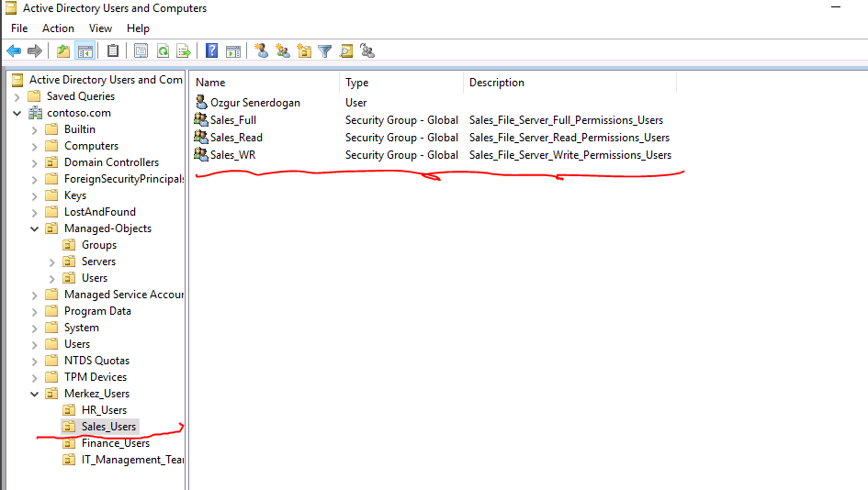Expand the Builtin container
This screenshot has width=868, height=490.
coord(34,130)
